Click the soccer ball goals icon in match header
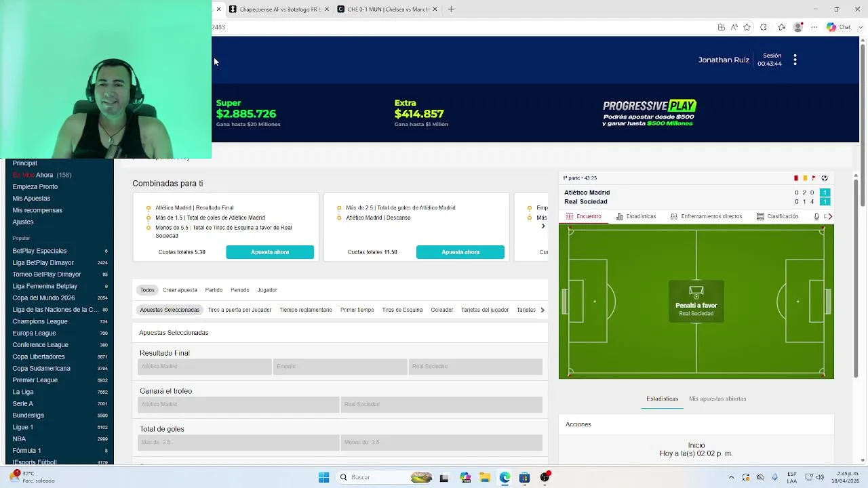The height and width of the screenshot is (488, 868). (x=825, y=178)
